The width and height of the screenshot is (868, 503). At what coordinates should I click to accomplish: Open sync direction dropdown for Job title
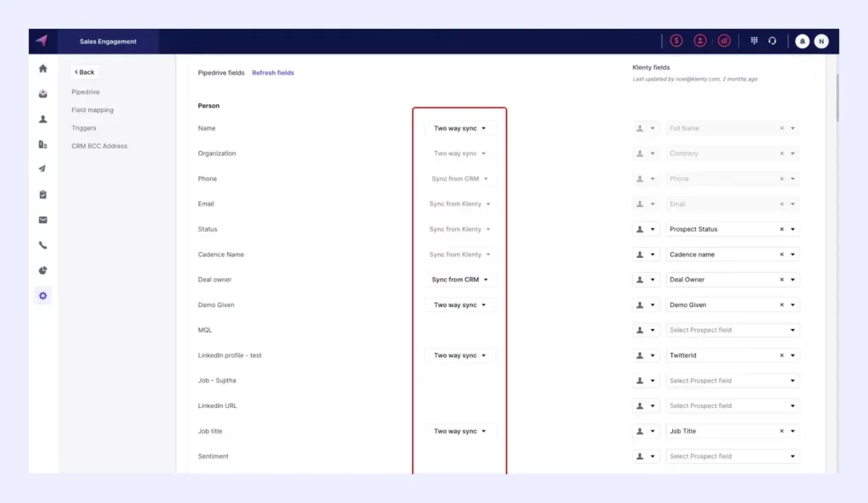pos(459,431)
